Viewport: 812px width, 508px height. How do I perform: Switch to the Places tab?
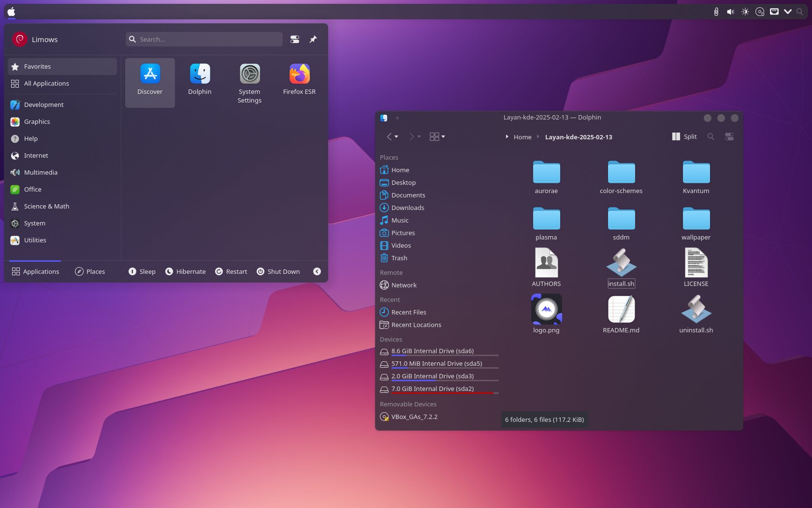tap(90, 271)
